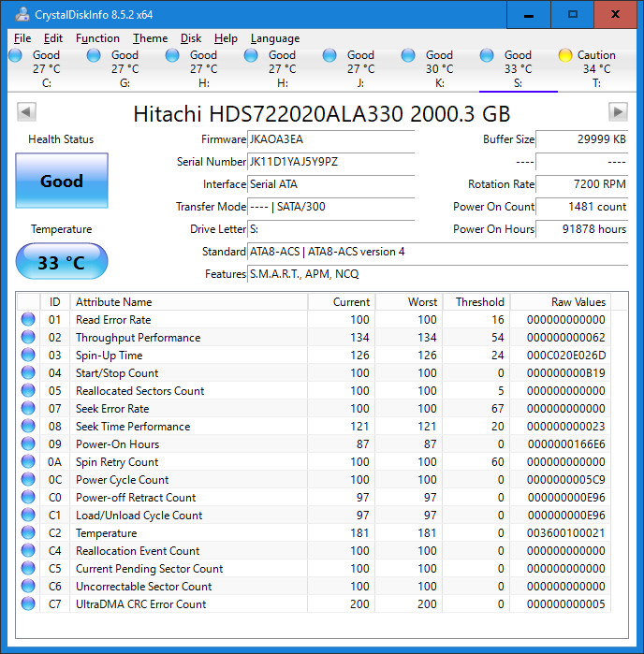
Task: Click status orb for Load/Unload Cycle Count
Action: (x=28, y=515)
